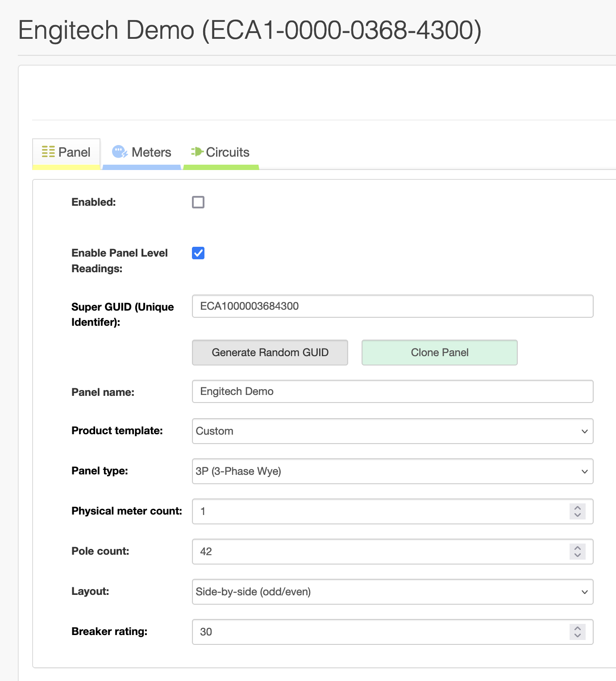This screenshot has width=616, height=681.
Task: Focus the Super GUID text field
Action: point(392,306)
